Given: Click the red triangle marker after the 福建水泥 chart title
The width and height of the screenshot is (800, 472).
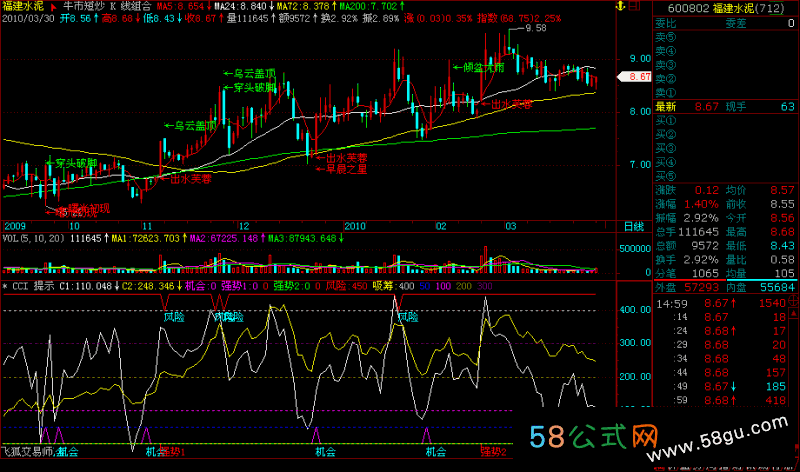Looking at the screenshot, I should [x=53, y=7].
